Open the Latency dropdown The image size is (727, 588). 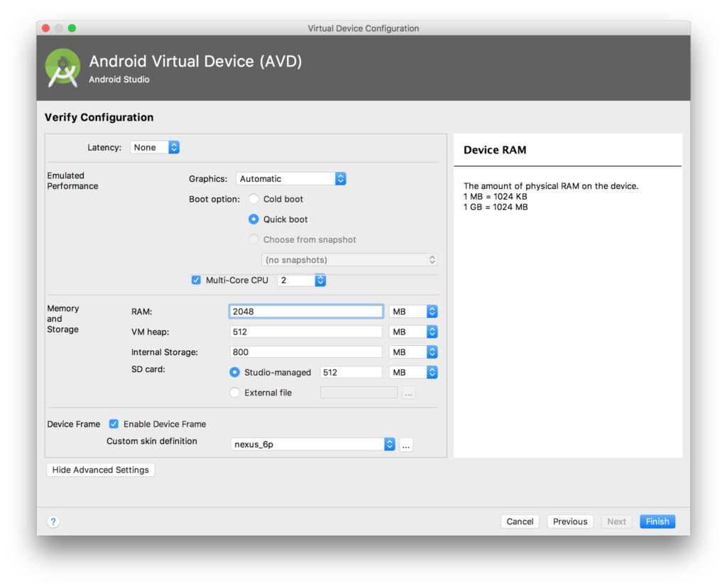click(x=154, y=148)
